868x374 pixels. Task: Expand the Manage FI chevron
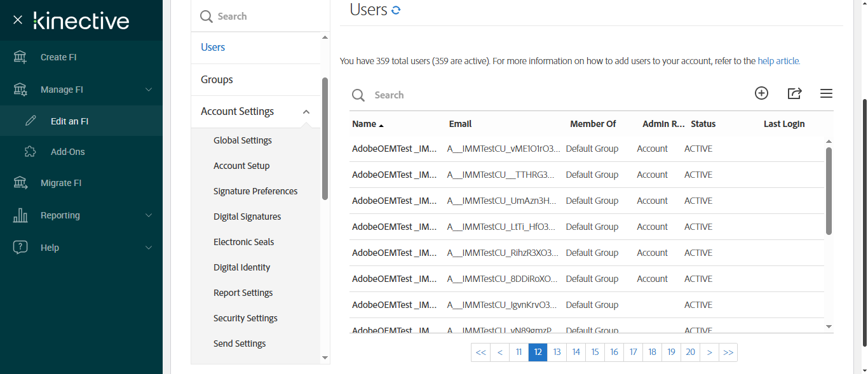point(149,90)
